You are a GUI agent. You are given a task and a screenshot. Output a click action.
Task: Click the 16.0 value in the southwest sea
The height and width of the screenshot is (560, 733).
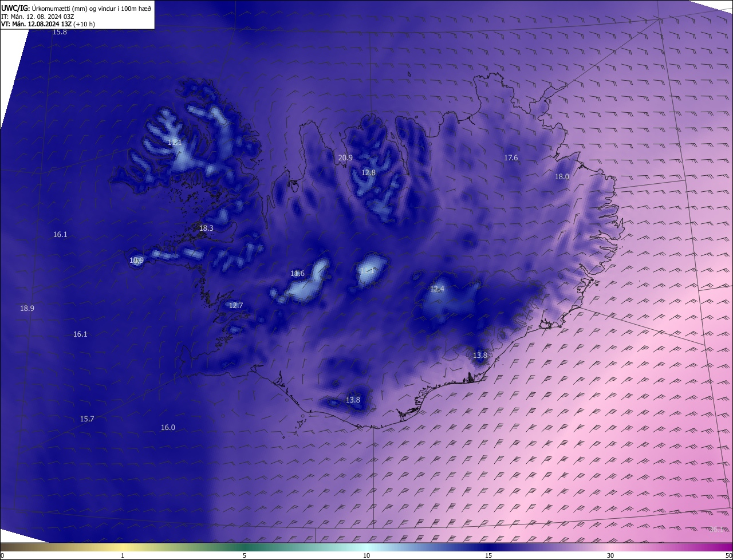(x=168, y=428)
